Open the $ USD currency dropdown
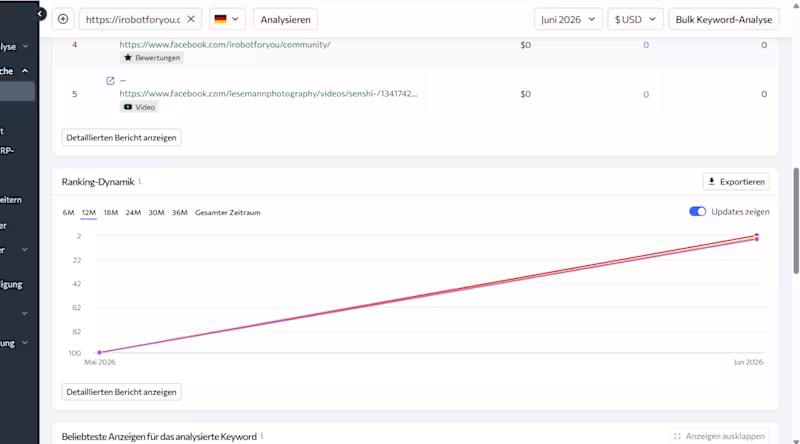The image size is (800, 444). pyautogui.click(x=635, y=19)
